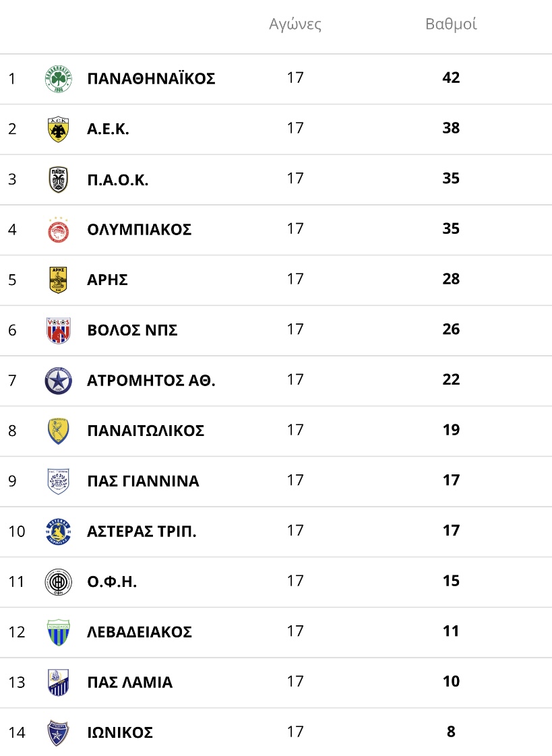
Task: Click the Panaitolikos yellow shield crest
Action: click(59, 431)
